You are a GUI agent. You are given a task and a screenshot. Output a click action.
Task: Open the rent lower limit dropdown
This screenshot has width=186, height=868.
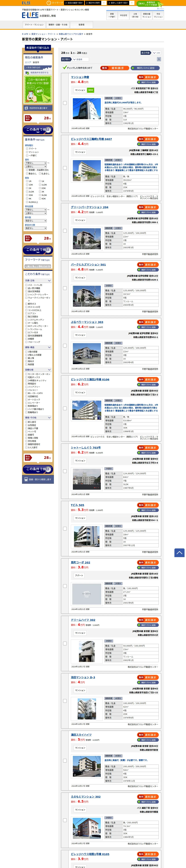[36, 163]
